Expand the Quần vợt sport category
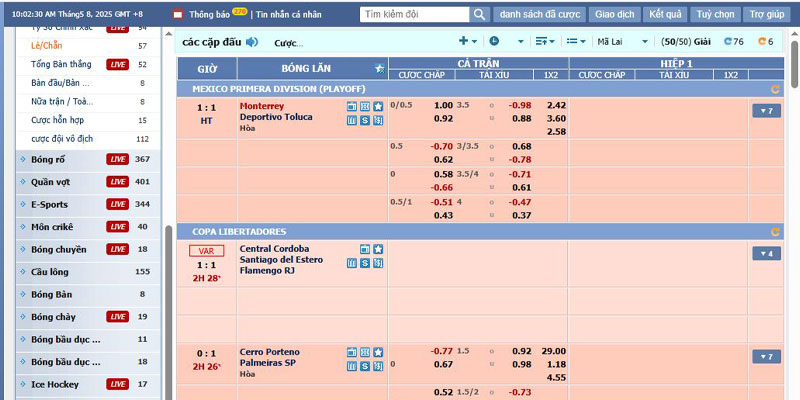This screenshot has height=400, width=800. (x=88, y=182)
